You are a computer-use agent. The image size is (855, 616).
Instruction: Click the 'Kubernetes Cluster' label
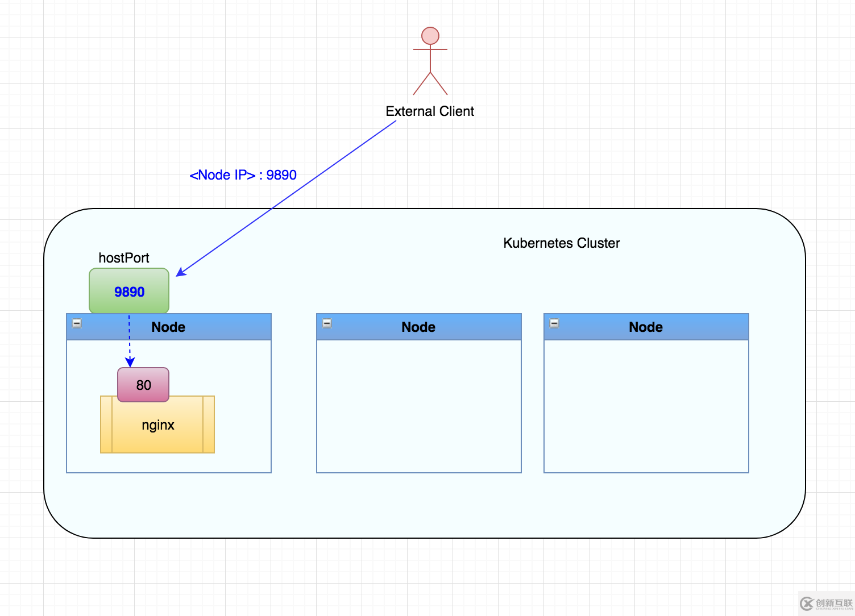(562, 243)
